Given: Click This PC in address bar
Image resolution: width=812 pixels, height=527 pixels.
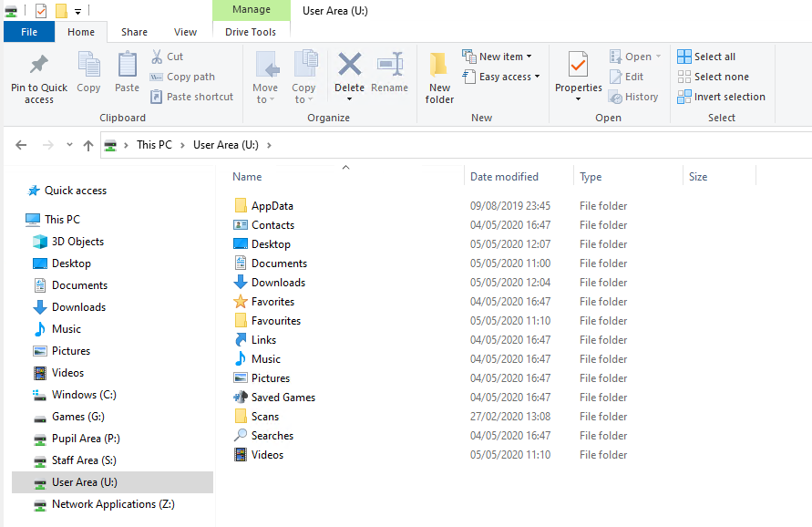Looking at the screenshot, I should [x=154, y=145].
